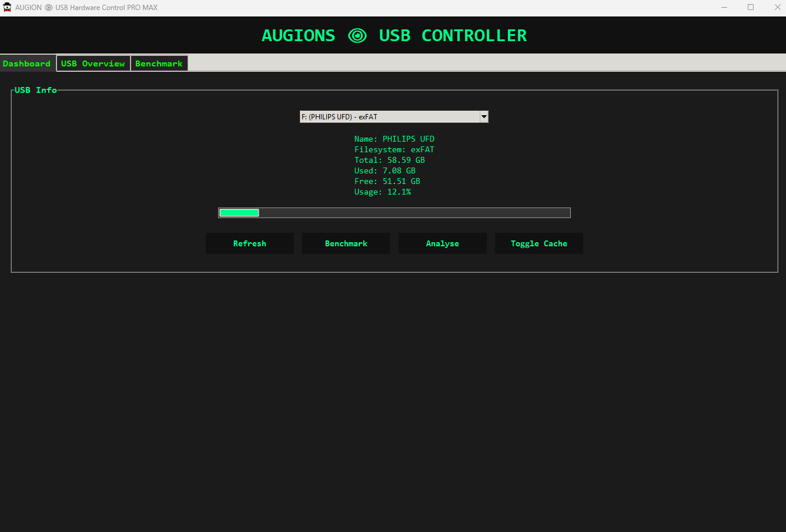Click the "Free: 51.51 GB" value
Viewport: 786px width, 532px height.
[x=387, y=181]
